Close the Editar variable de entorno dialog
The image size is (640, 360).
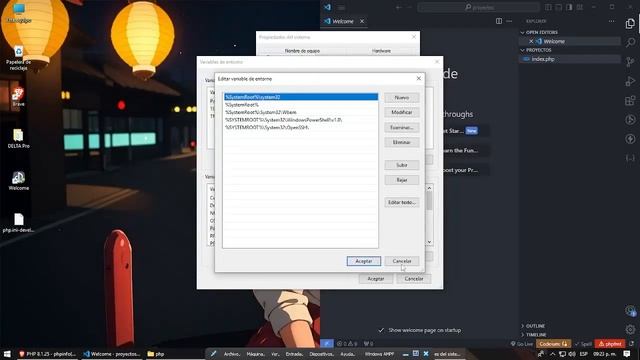(418, 78)
